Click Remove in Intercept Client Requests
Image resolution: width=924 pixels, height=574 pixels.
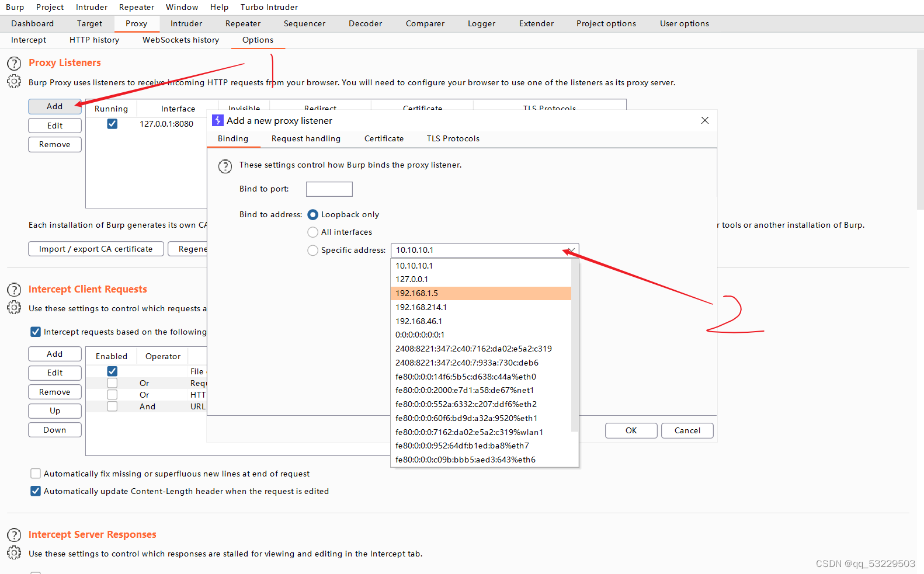(55, 392)
